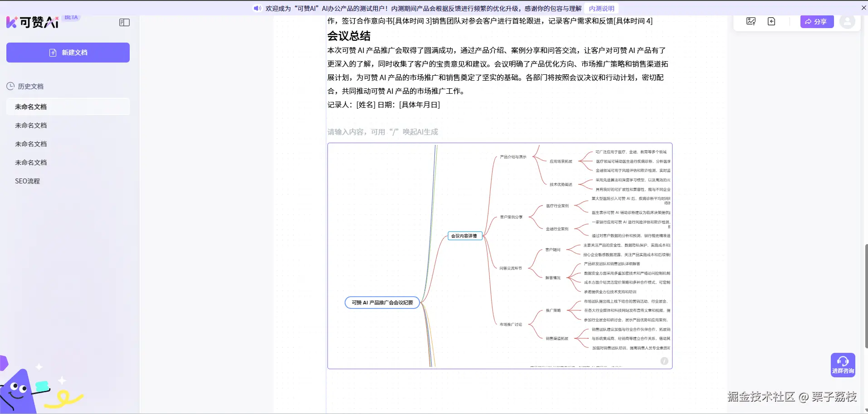
Task: Select the highlighted 未命名文档 history entry
Action: point(68,107)
